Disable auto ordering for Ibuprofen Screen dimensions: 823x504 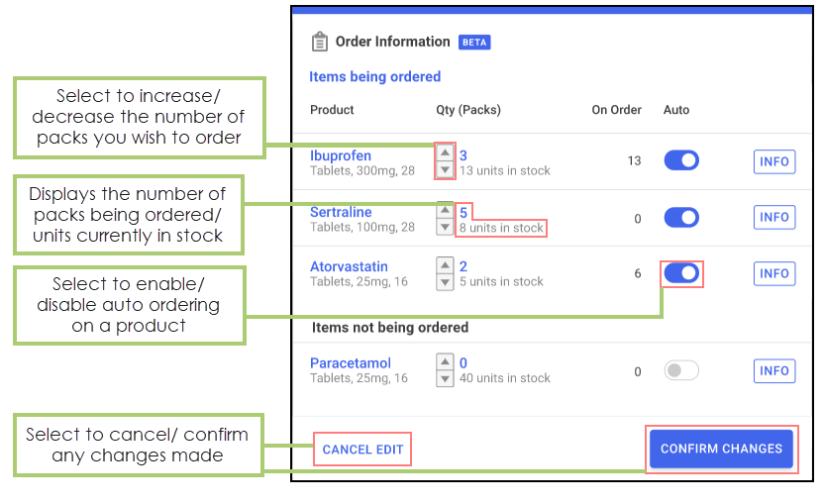point(681,160)
